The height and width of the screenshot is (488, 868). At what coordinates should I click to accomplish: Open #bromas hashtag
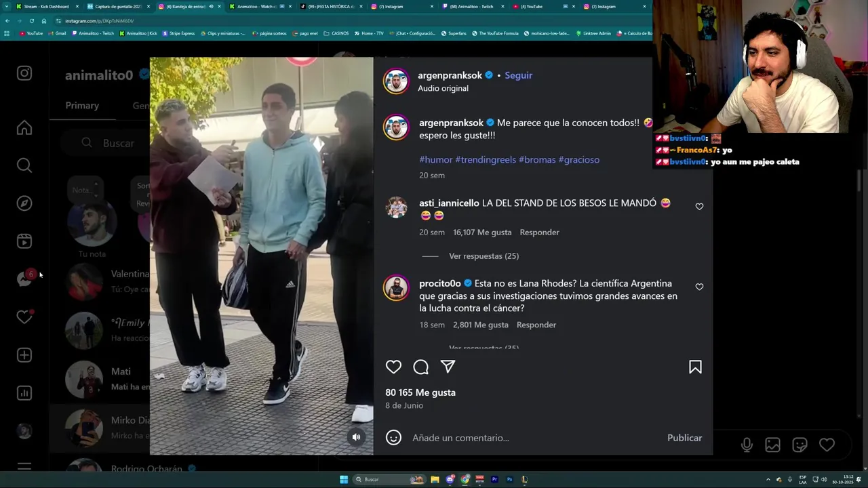537,160
